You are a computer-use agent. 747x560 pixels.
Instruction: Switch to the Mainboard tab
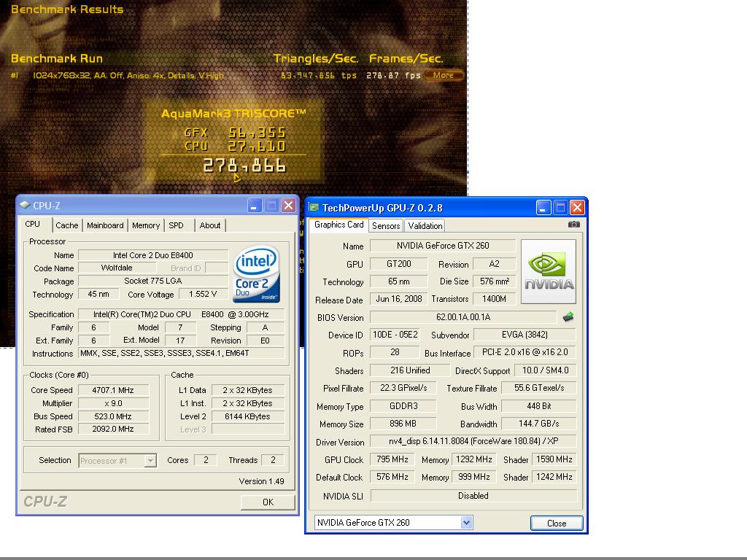tap(105, 225)
